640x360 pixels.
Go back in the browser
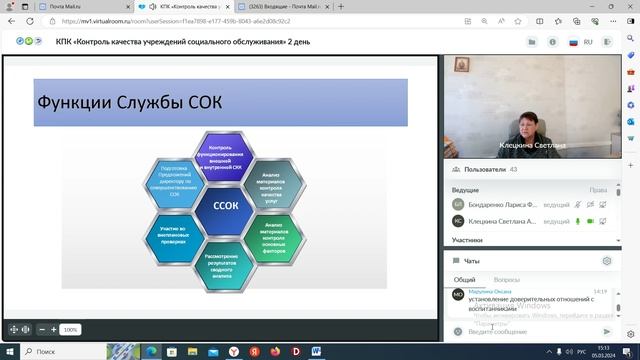tap(11, 21)
